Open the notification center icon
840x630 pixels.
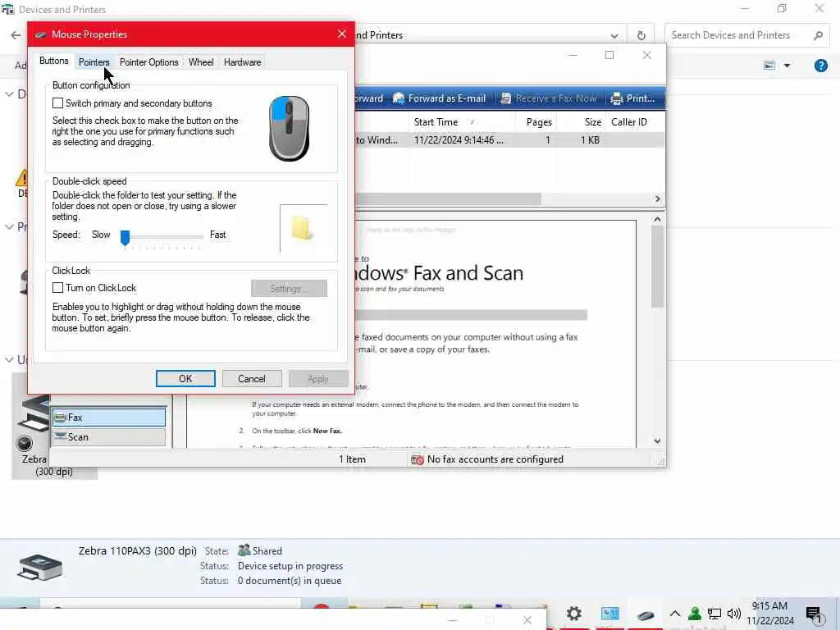[813, 614]
